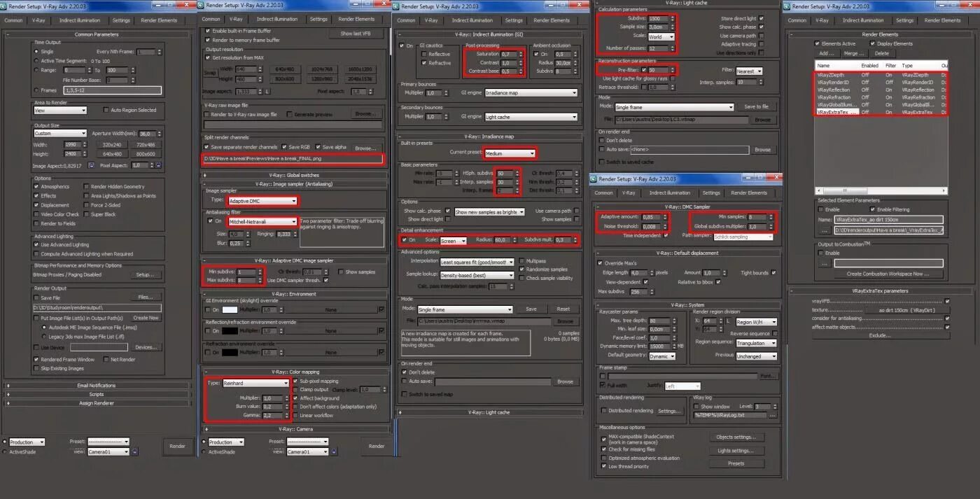Open Settings tab in the V-Ray frame buffer window
The height and width of the screenshot is (499, 980).
tap(318, 19)
